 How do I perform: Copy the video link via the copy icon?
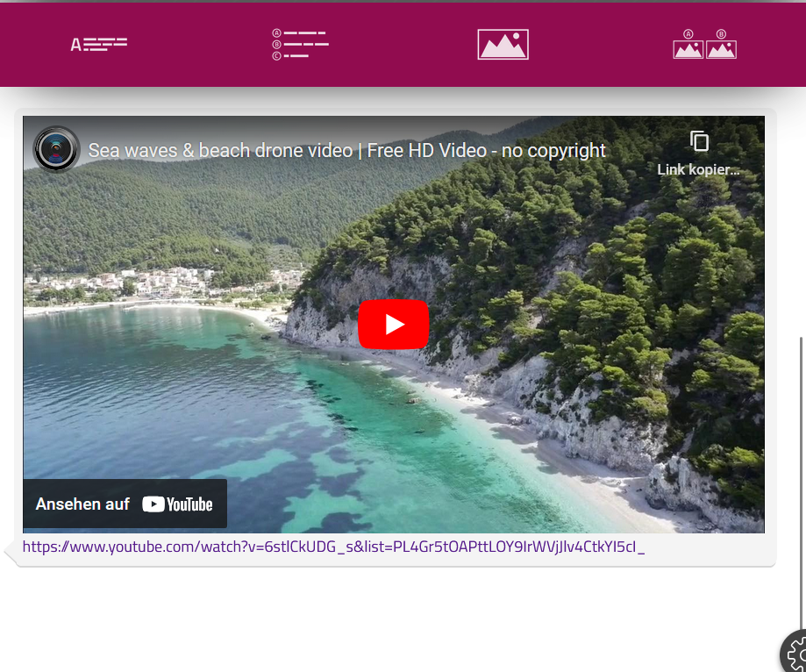[699, 141]
